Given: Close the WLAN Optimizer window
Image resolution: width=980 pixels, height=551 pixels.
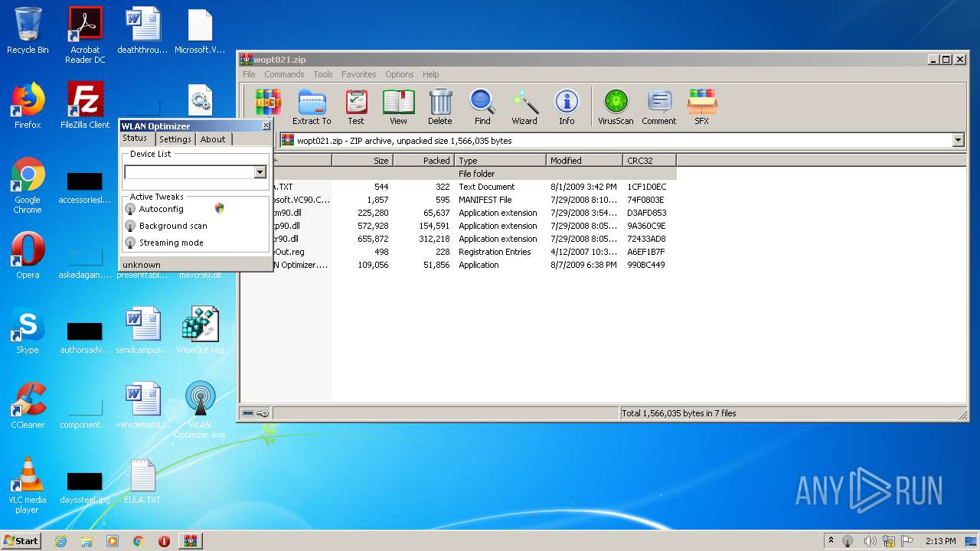Looking at the screenshot, I should point(266,126).
